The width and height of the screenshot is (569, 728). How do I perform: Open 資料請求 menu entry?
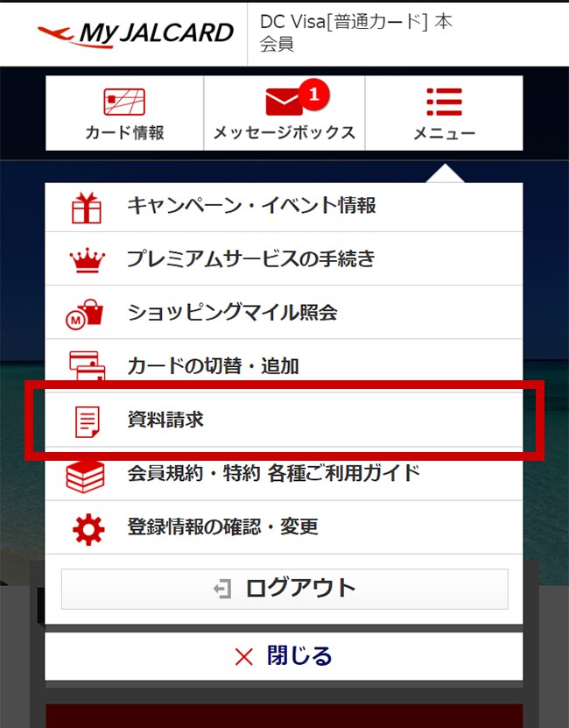click(284, 420)
